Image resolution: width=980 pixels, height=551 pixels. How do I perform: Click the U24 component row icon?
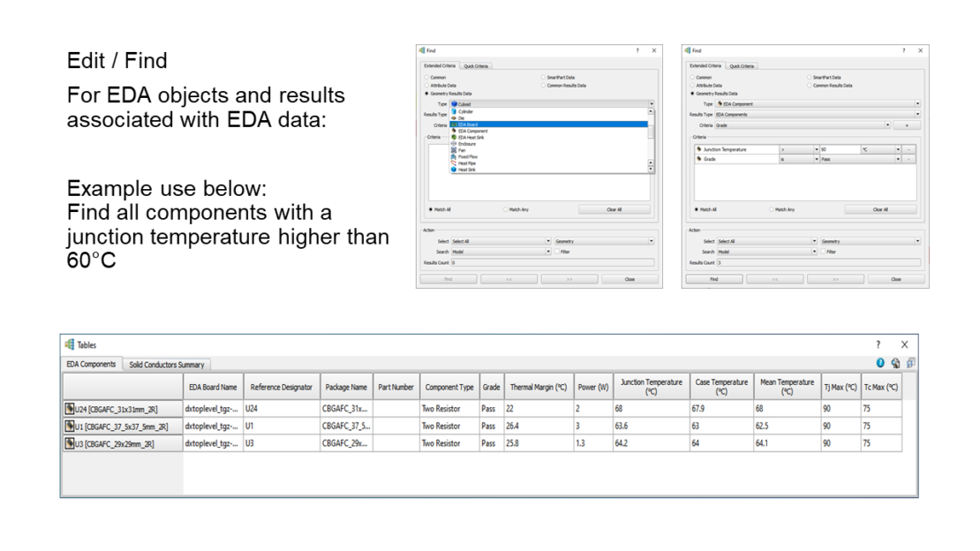[x=71, y=410]
